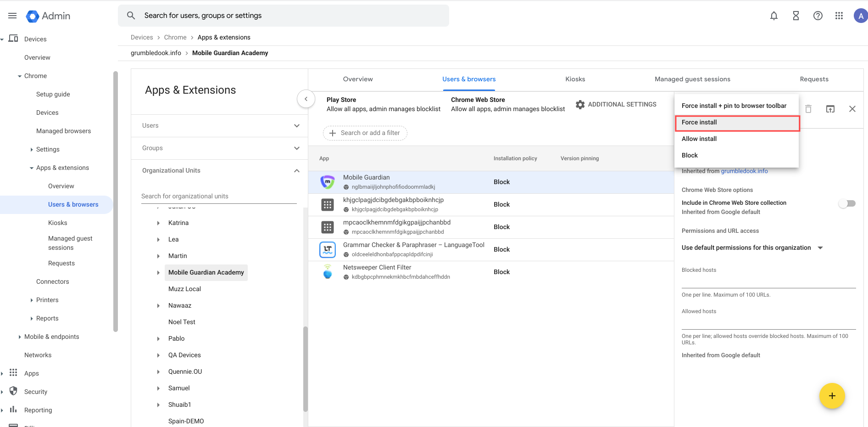Viewport: 868px width, 427px height.
Task: Click the Mobile Guardian app icon
Action: (328, 182)
